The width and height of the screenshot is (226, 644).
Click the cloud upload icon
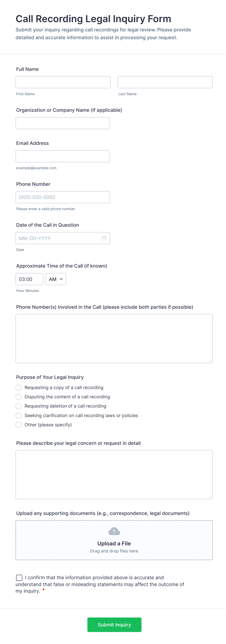point(114,531)
